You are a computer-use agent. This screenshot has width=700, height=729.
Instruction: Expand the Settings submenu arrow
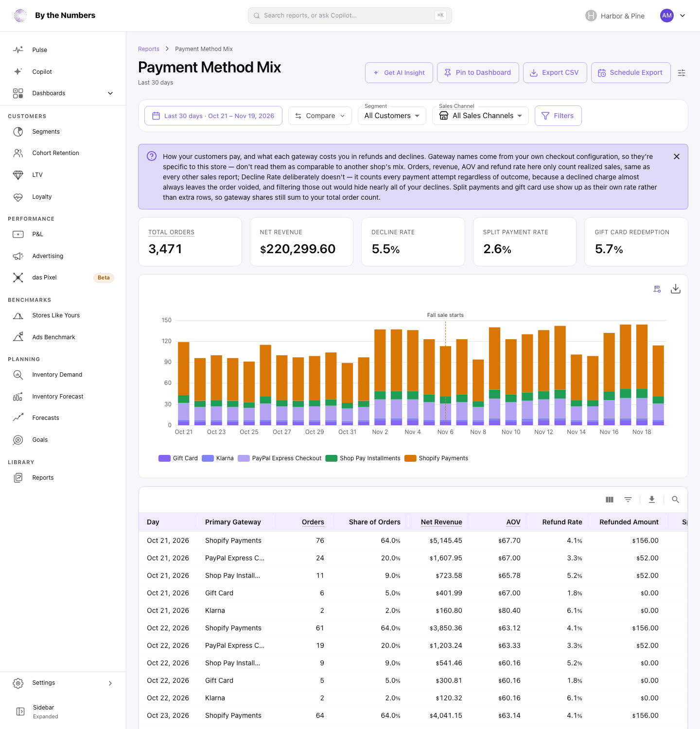point(110,683)
